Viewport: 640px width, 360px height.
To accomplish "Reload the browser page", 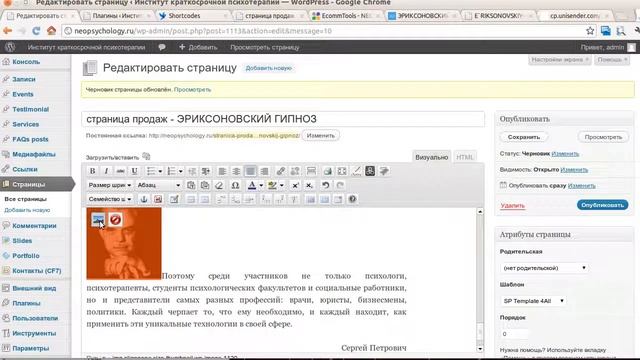I will (x=36, y=31).
